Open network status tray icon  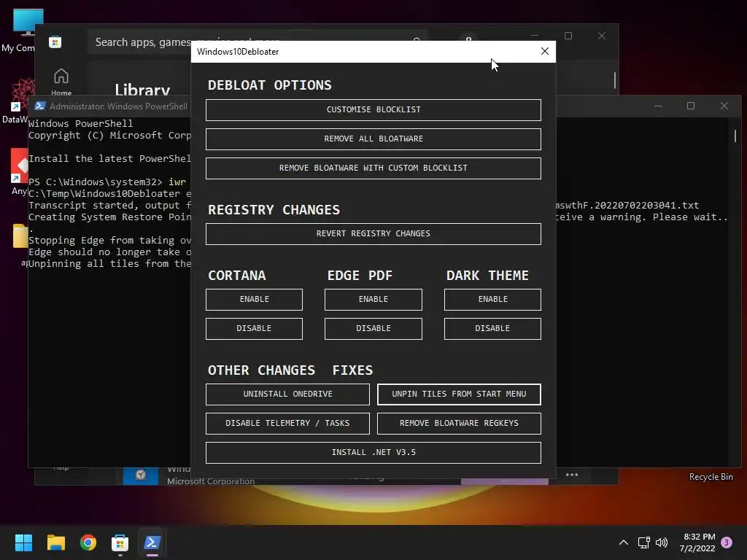tap(643, 542)
